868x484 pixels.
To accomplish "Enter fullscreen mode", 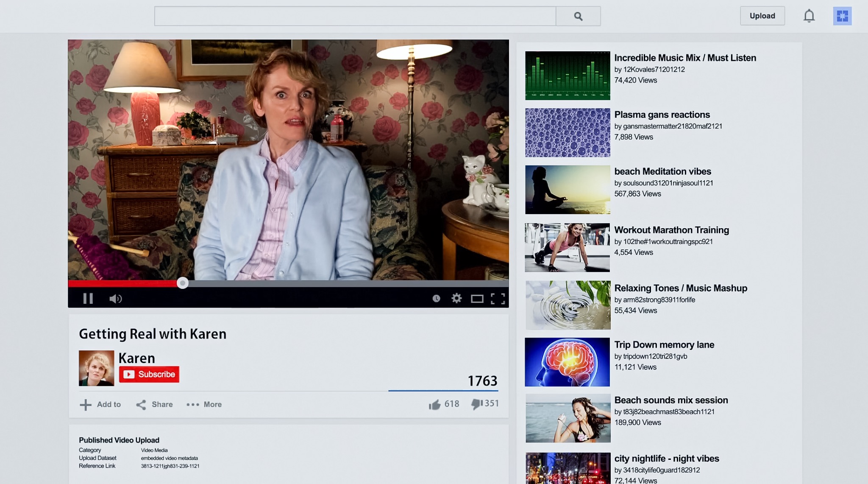I will click(x=498, y=299).
